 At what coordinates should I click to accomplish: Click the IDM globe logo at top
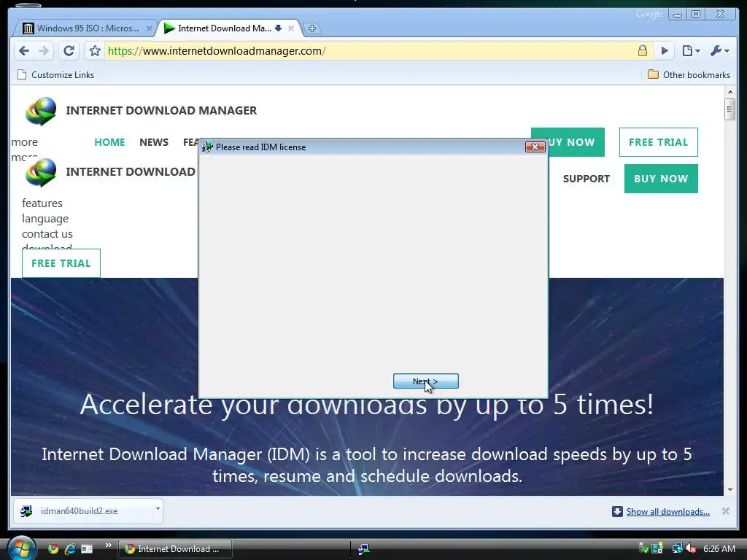point(41,111)
